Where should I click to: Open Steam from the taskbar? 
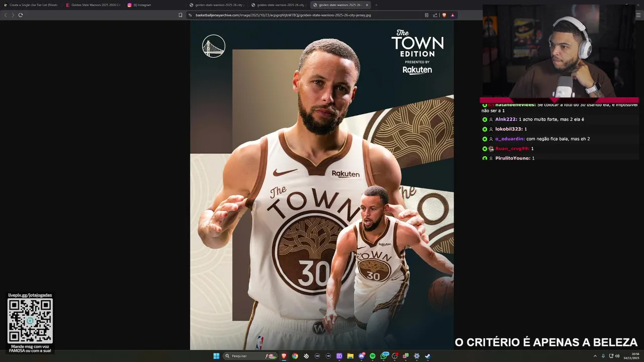pyautogui.click(x=428, y=356)
